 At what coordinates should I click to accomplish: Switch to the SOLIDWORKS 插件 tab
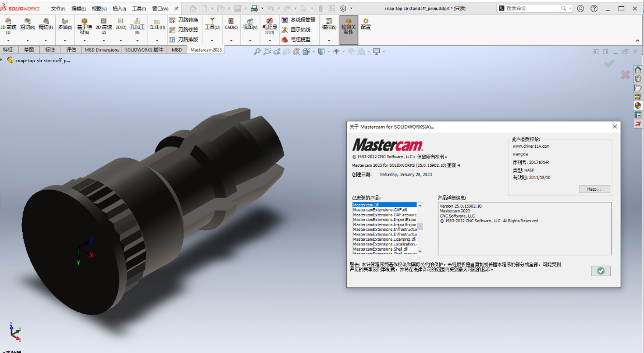(144, 49)
